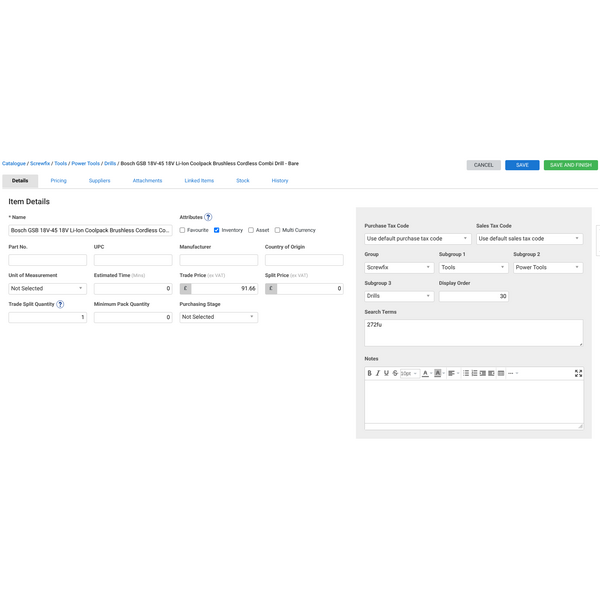600x600 pixels.
Task: Uncheck the Inventory attribute
Action: (217, 230)
